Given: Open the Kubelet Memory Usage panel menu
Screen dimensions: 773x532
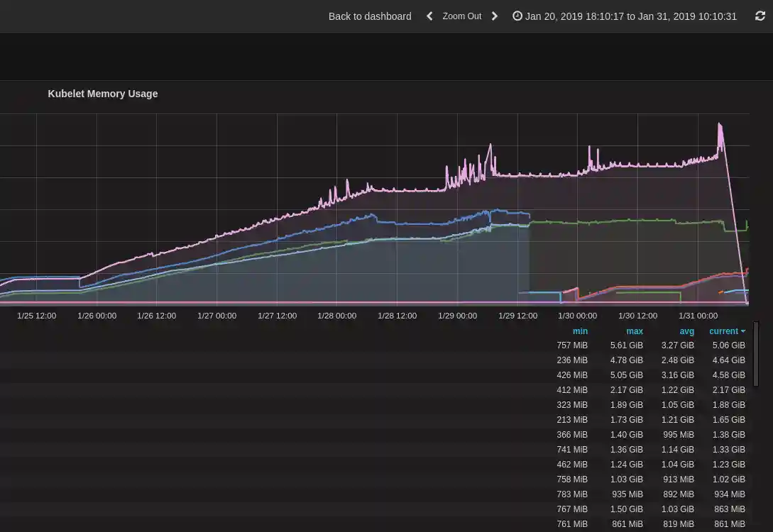Looking at the screenshot, I should pos(103,94).
